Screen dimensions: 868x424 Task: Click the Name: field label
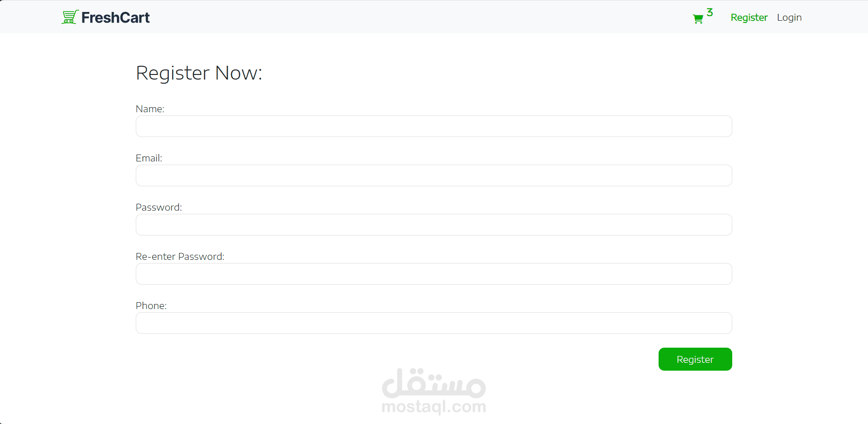[x=150, y=109]
